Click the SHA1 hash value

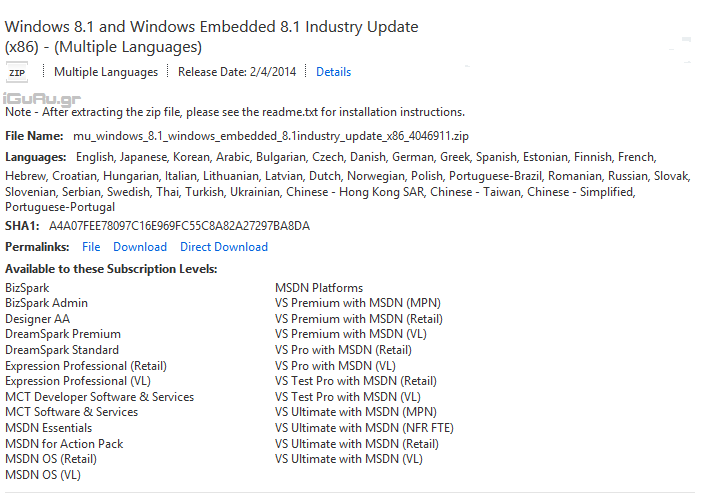click(x=179, y=226)
